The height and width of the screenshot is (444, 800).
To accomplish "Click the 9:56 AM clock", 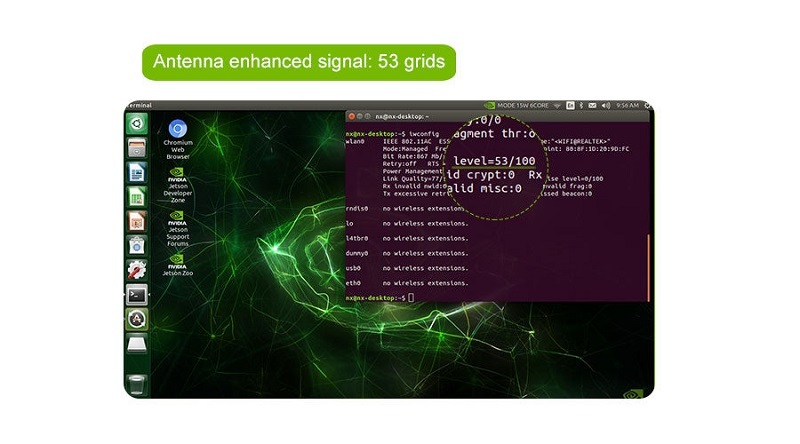I will pyautogui.click(x=627, y=106).
